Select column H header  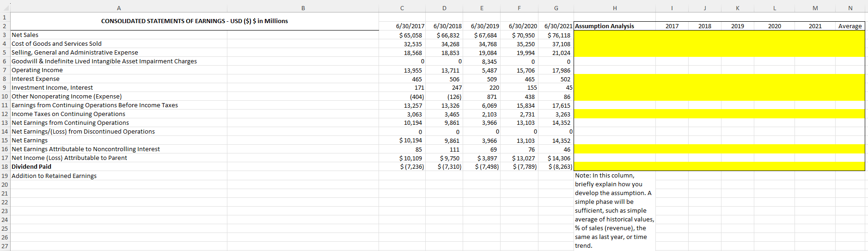point(614,8)
